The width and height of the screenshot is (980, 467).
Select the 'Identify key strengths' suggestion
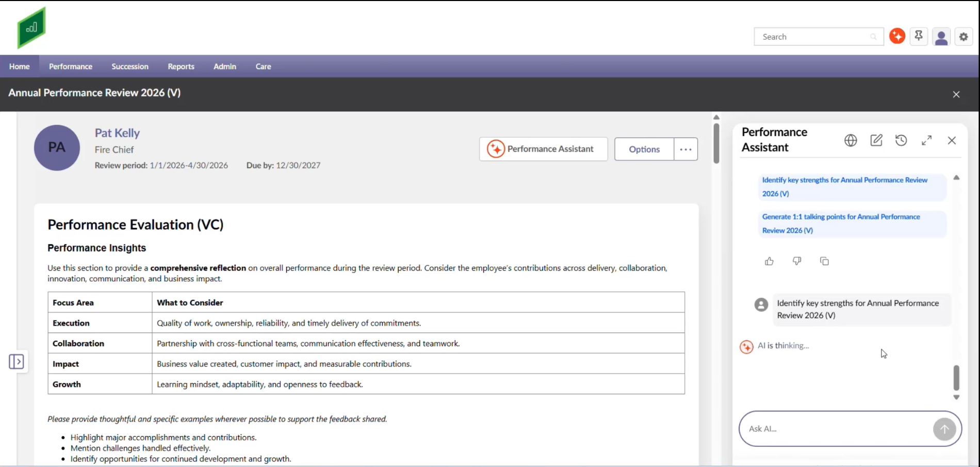(852, 187)
